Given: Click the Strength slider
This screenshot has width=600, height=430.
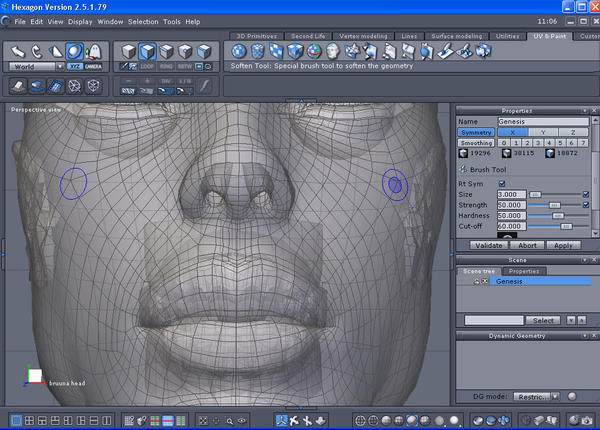Looking at the screenshot, I should point(553,204).
